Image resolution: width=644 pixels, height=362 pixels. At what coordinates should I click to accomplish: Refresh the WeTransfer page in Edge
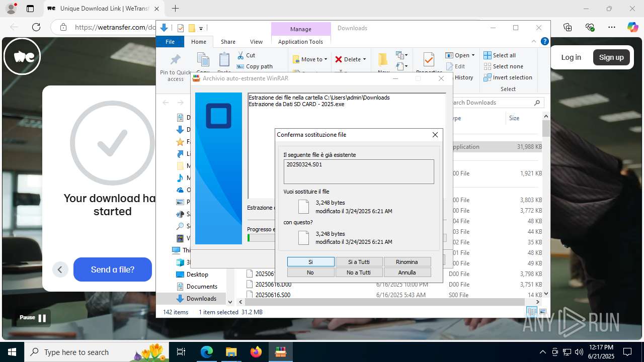click(x=36, y=27)
